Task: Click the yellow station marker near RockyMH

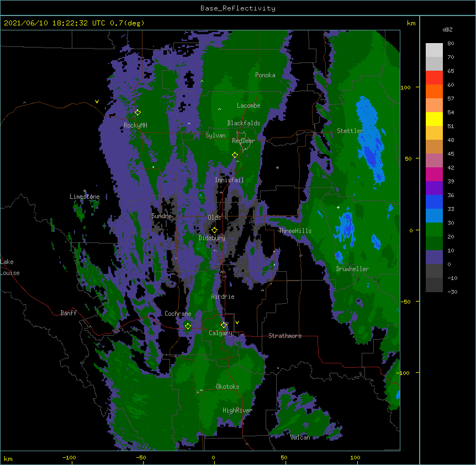Action: 137,113
